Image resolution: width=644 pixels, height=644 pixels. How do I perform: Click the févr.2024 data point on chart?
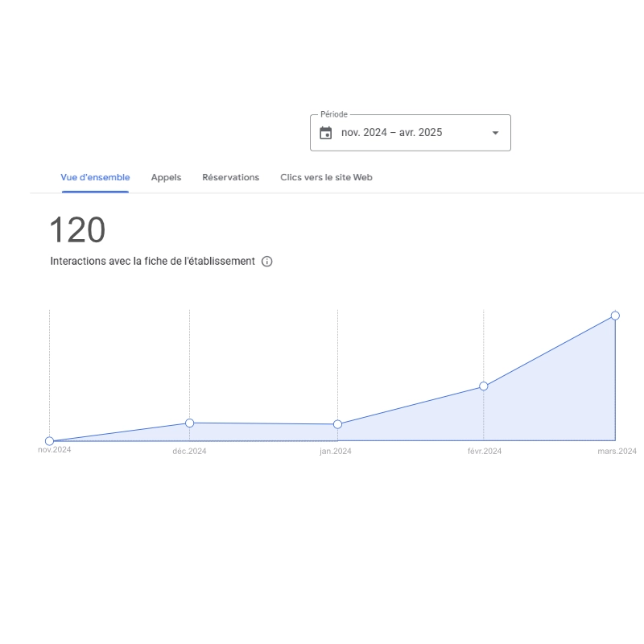[484, 386]
